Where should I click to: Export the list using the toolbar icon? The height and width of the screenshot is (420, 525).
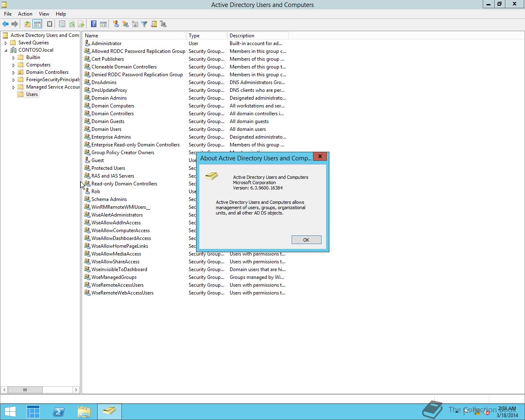[x=81, y=24]
